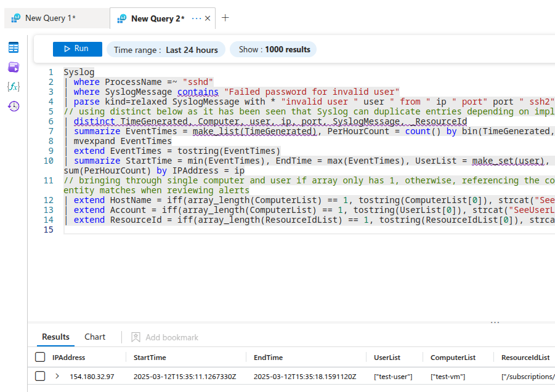Click the distinct keyword on line 6
Screen dimensions: 555x392
94,121
